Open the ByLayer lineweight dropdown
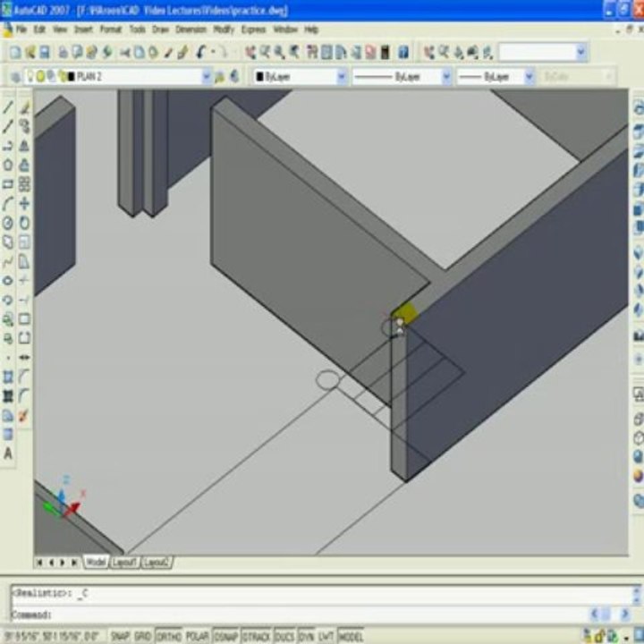 click(x=530, y=76)
